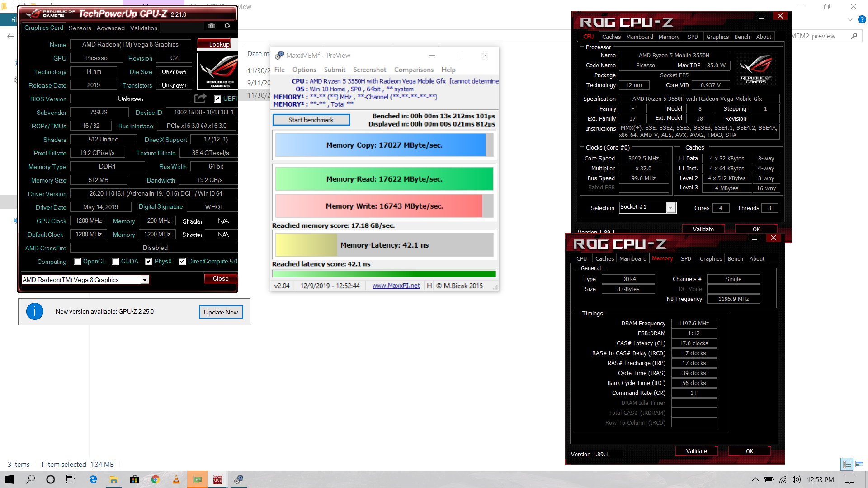The width and height of the screenshot is (868, 488).
Task: Switch Explorer to large thumbnails view icon
Action: [859, 464]
